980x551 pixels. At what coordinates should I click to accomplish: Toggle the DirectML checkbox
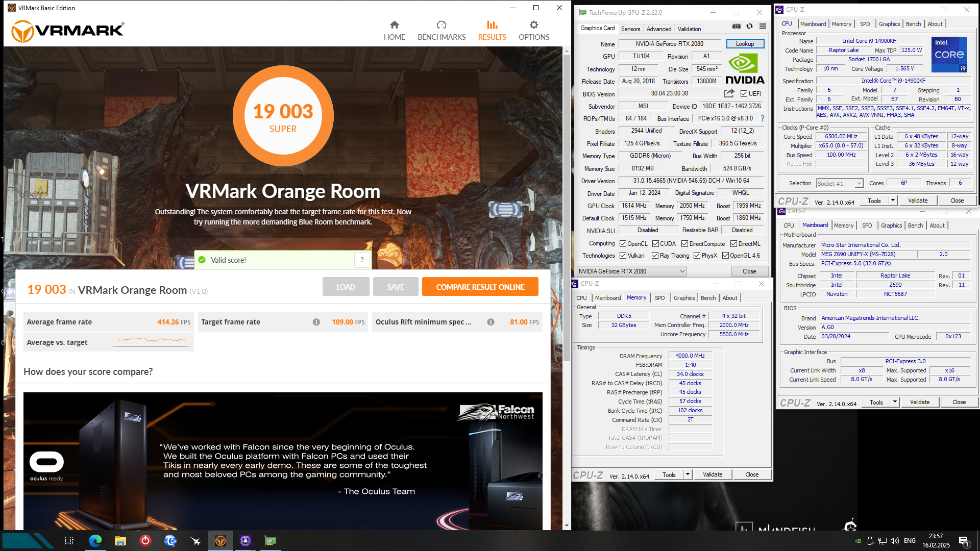click(733, 244)
